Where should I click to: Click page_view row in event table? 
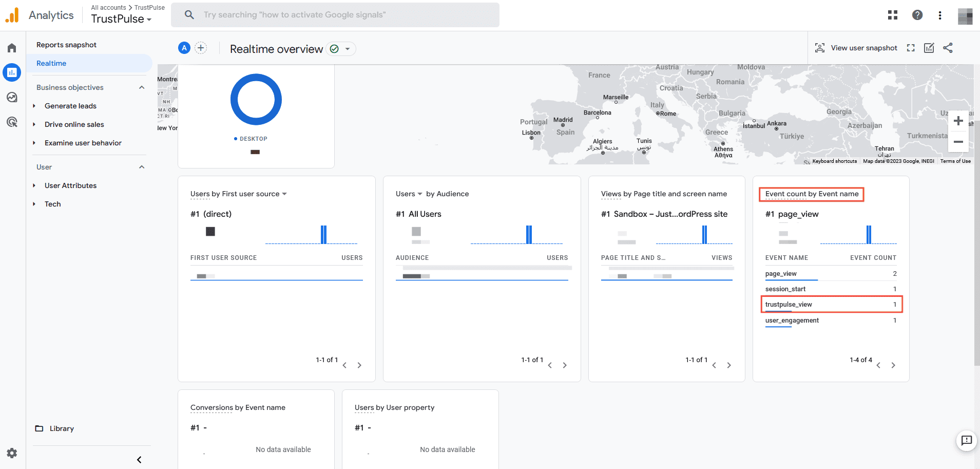point(831,274)
